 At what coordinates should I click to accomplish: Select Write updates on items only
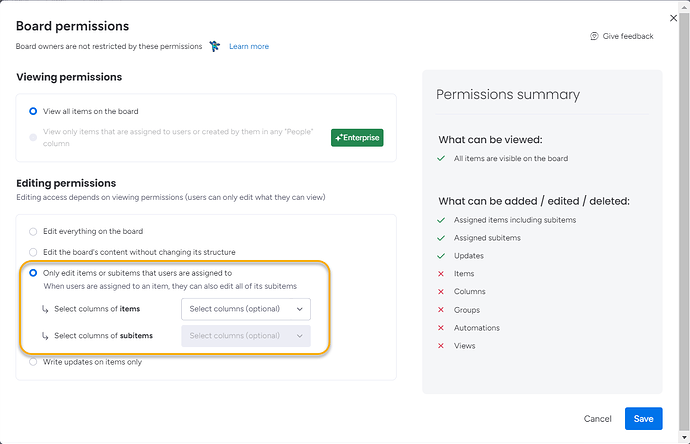(x=34, y=362)
